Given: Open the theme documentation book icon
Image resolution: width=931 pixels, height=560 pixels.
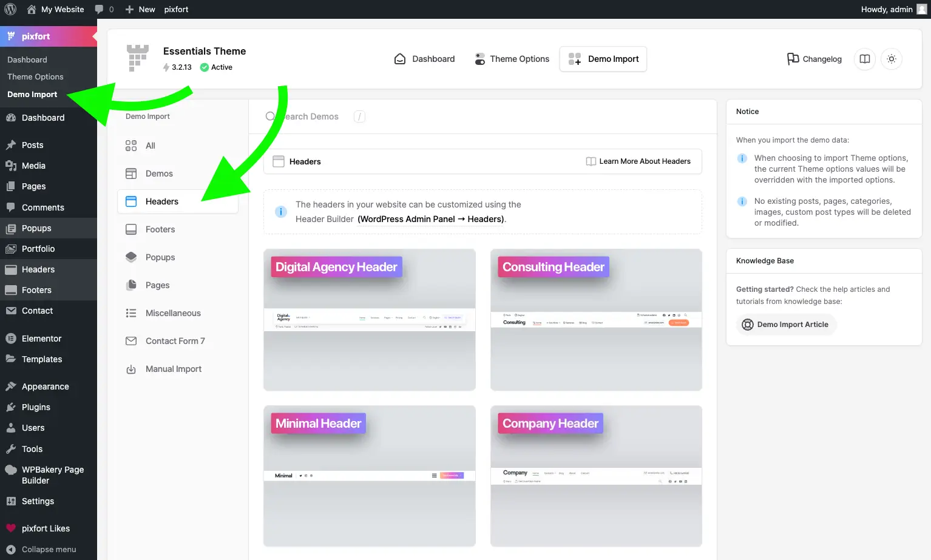Looking at the screenshot, I should pos(864,59).
